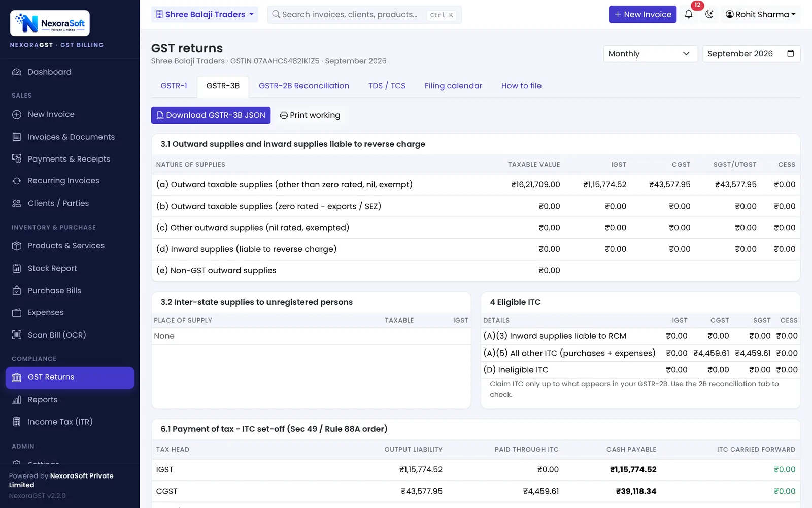Open How to file tab
Screen dimensions: 812x508
click(x=521, y=86)
